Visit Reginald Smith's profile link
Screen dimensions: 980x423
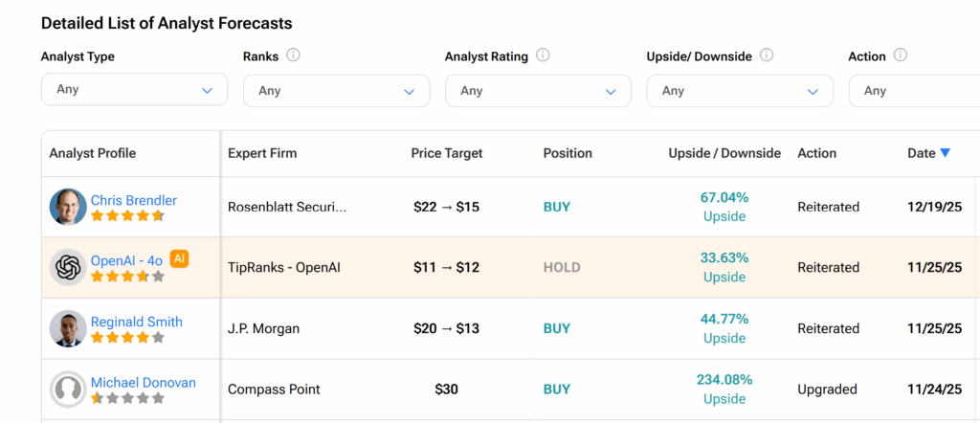(136, 322)
